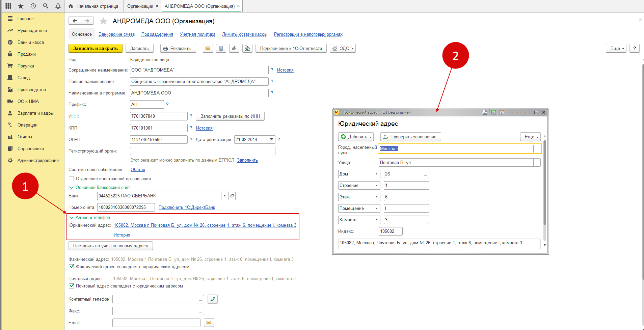
Task: Open Зарплата и кадры section
Action: 35,113
